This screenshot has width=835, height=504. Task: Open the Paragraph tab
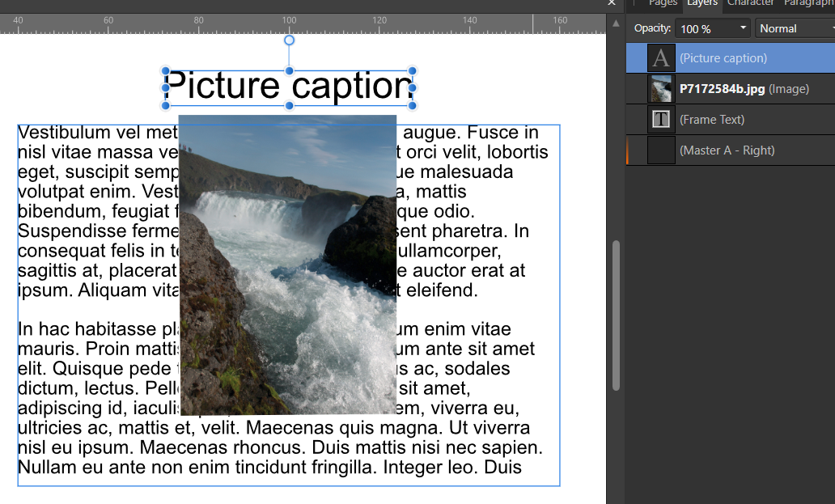click(810, 4)
